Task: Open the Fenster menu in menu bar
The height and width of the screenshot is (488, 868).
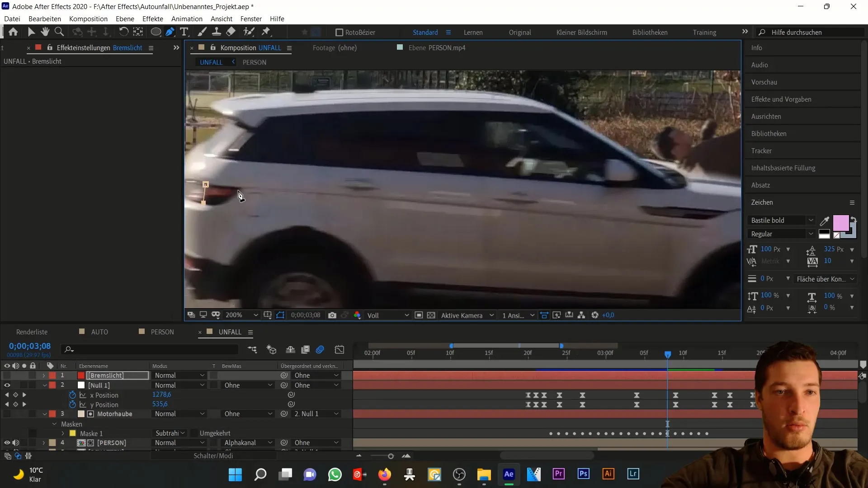Action: coord(251,19)
